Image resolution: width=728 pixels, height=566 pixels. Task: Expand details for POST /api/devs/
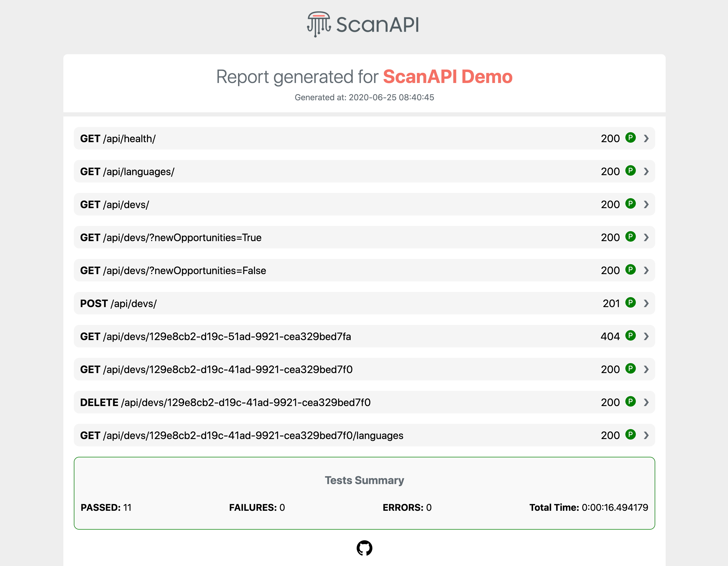[x=646, y=303]
